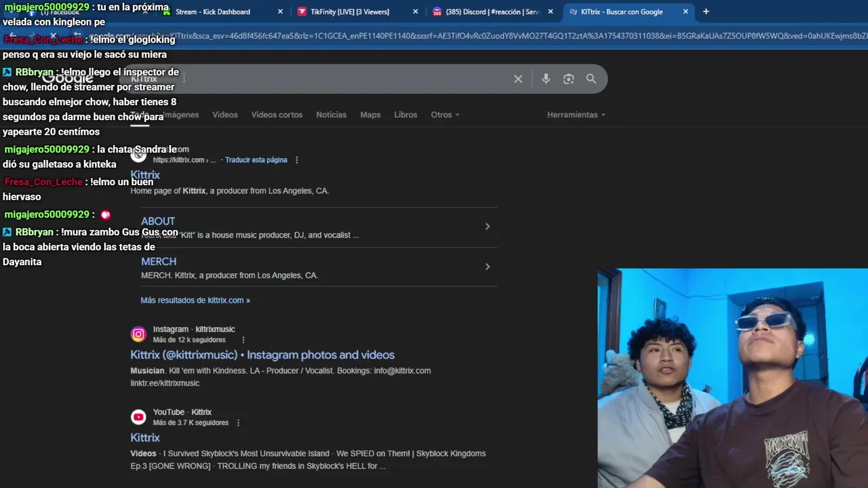This screenshot has height=488, width=868.
Task: Click 'I Survived Skyblock's Most Unsurvivable Island' text
Action: coord(245,453)
